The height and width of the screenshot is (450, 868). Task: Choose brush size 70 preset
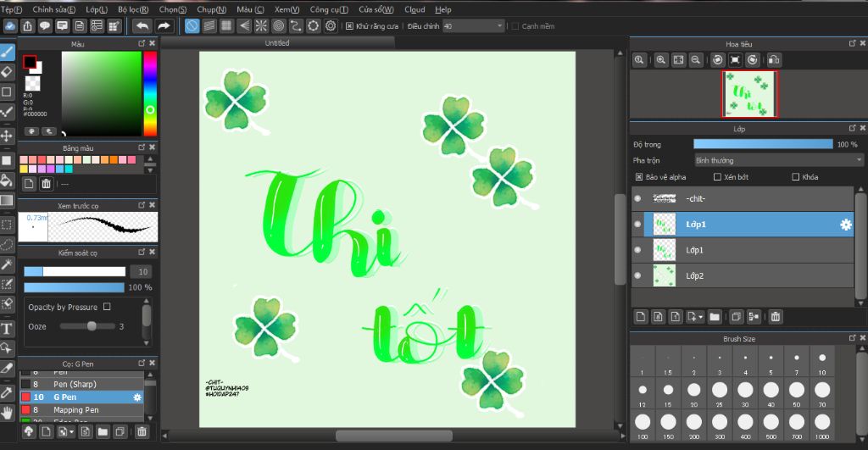pyautogui.click(x=822, y=393)
